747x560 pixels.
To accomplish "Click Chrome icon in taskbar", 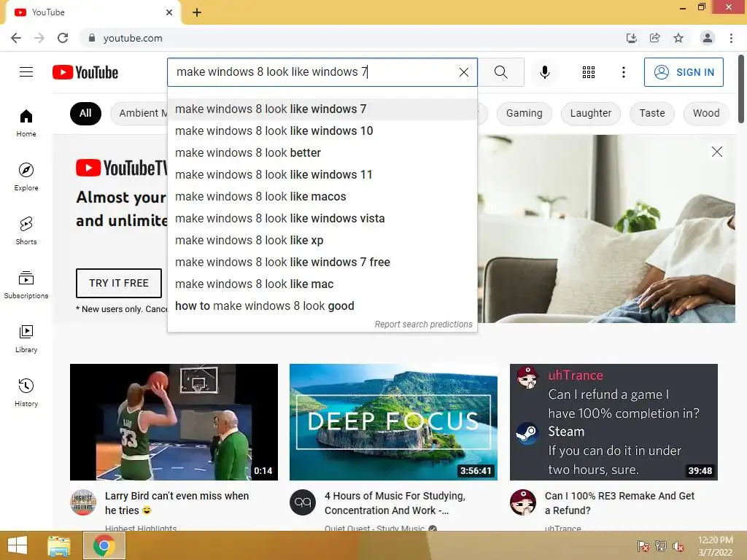I will (x=104, y=545).
